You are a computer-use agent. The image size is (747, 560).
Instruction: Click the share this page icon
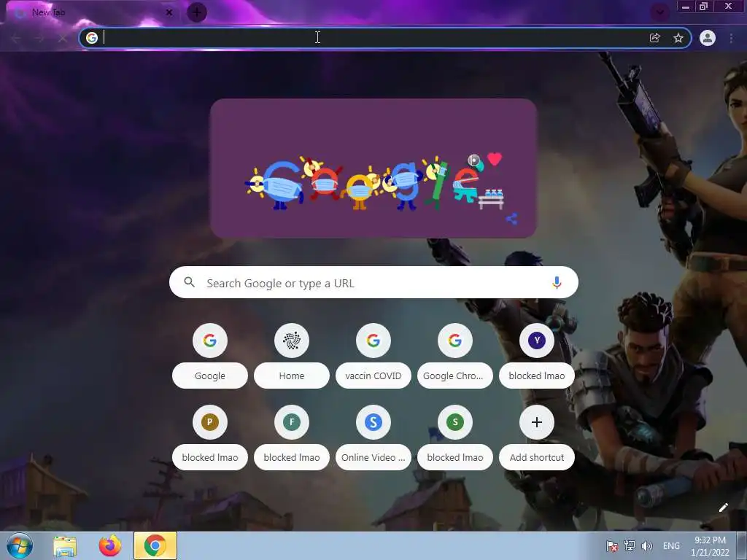654,38
